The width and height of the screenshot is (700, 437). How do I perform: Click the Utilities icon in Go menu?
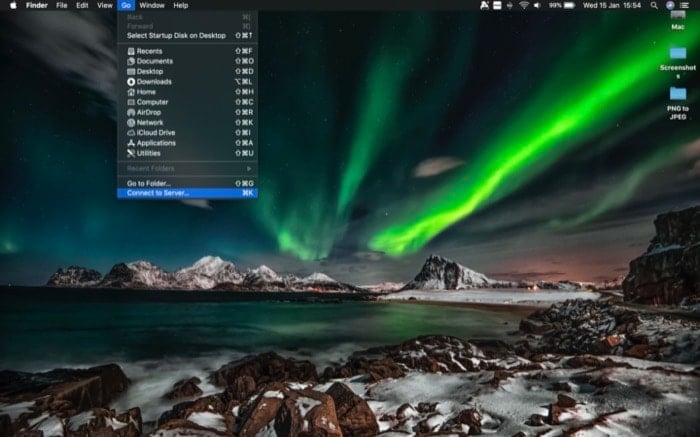click(x=131, y=153)
